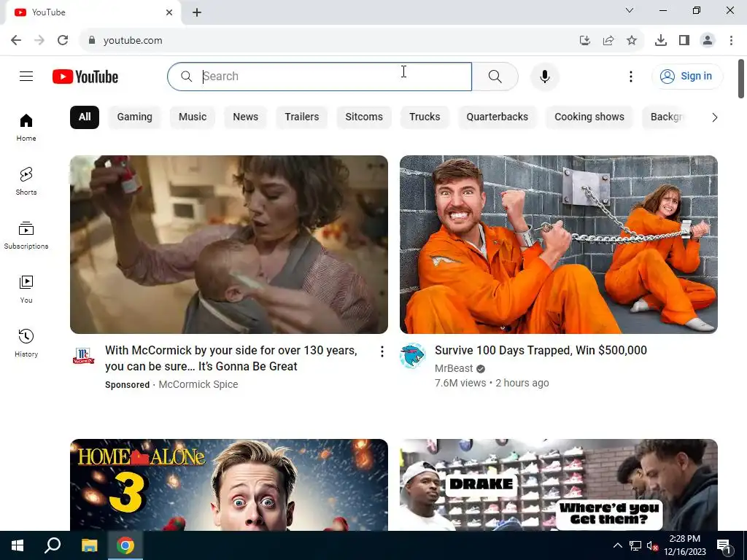The height and width of the screenshot is (560, 747).
Task: Select the Sitcoms category chip
Action: point(364,117)
